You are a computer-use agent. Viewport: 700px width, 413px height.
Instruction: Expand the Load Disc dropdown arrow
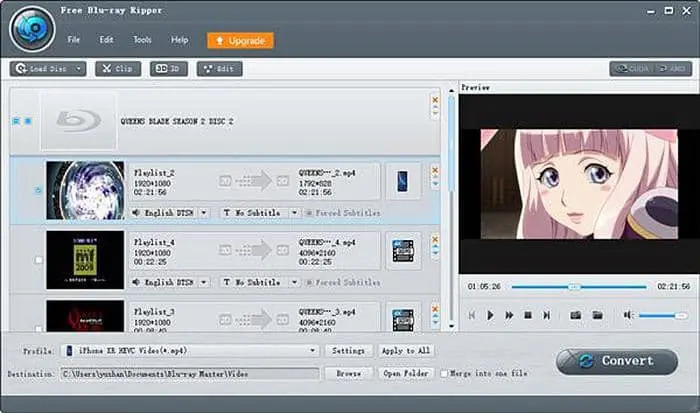coord(79,69)
